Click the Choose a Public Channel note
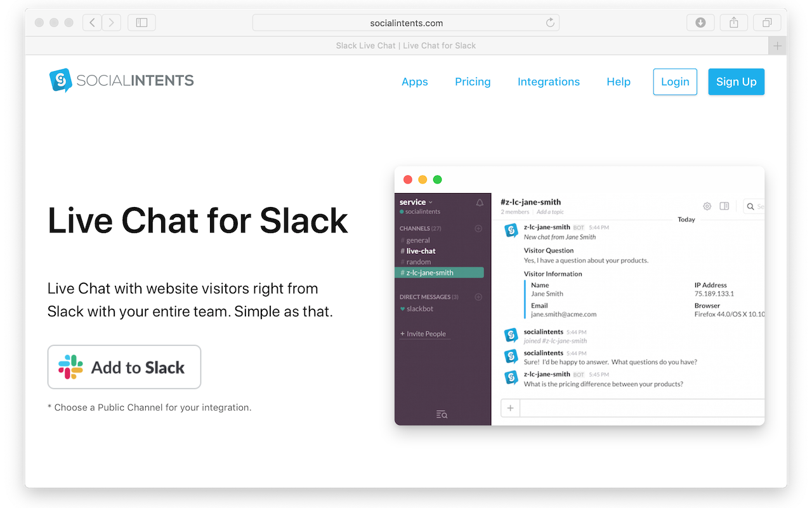Image resolution: width=812 pixels, height=508 pixels. (150, 407)
